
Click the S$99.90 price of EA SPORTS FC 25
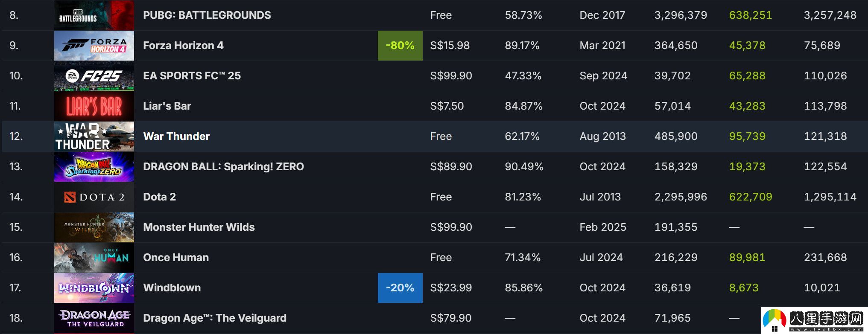(451, 76)
